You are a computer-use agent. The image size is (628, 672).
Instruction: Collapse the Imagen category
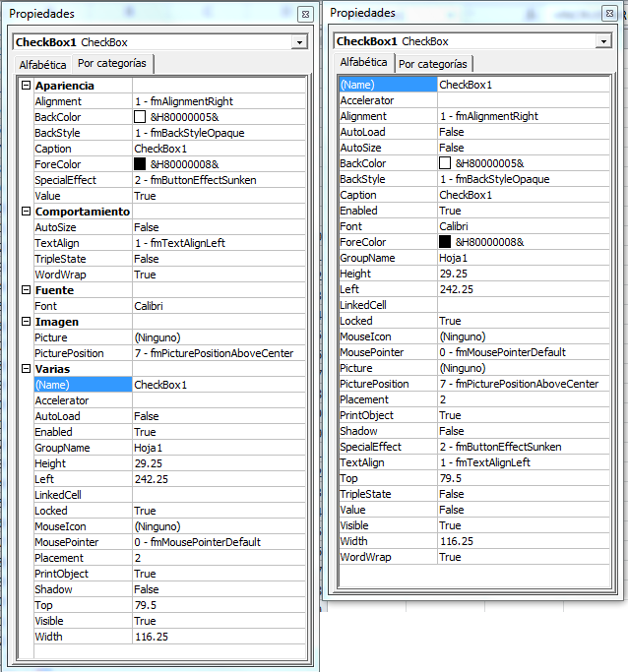click(27, 322)
